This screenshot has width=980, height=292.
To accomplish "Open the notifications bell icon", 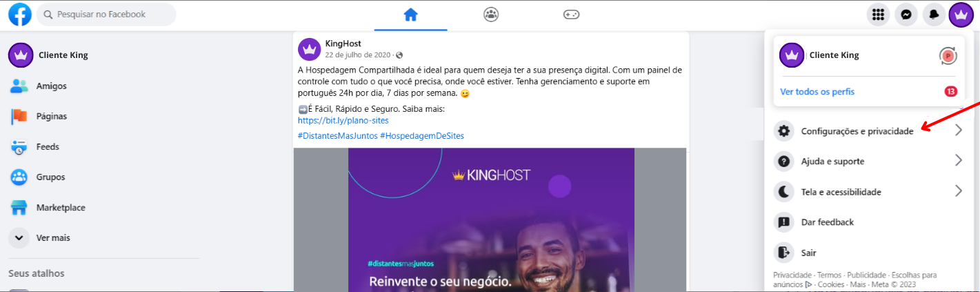I will coord(934,14).
